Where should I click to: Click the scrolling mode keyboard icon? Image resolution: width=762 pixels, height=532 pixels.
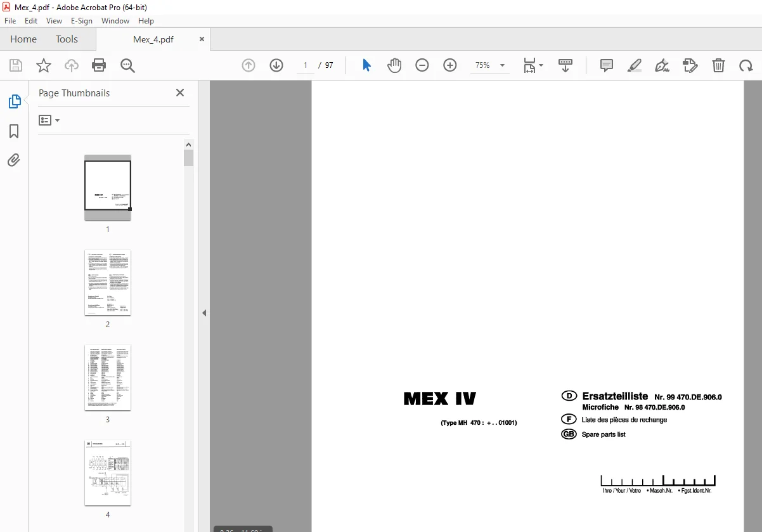pos(565,65)
